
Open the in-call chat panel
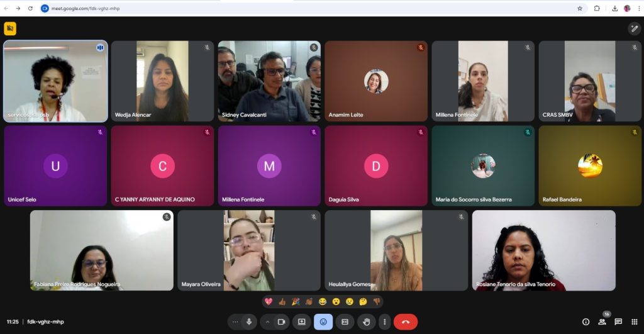coord(618,321)
